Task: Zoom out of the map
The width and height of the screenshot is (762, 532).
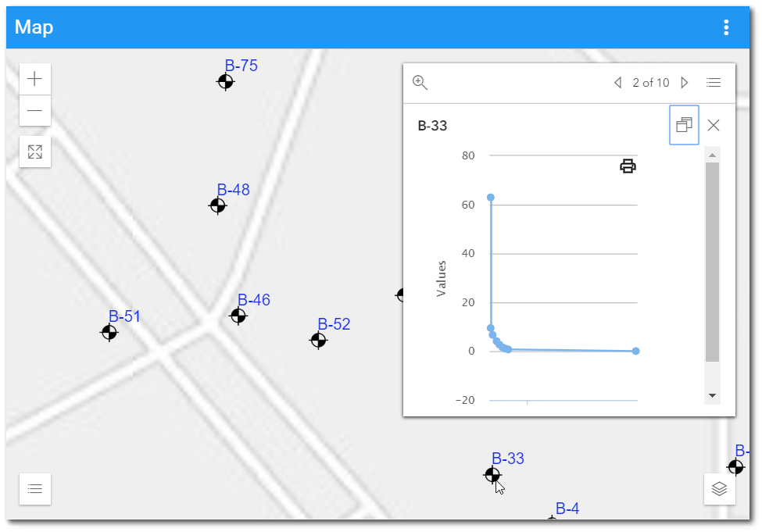Action: (x=34, y=111)
